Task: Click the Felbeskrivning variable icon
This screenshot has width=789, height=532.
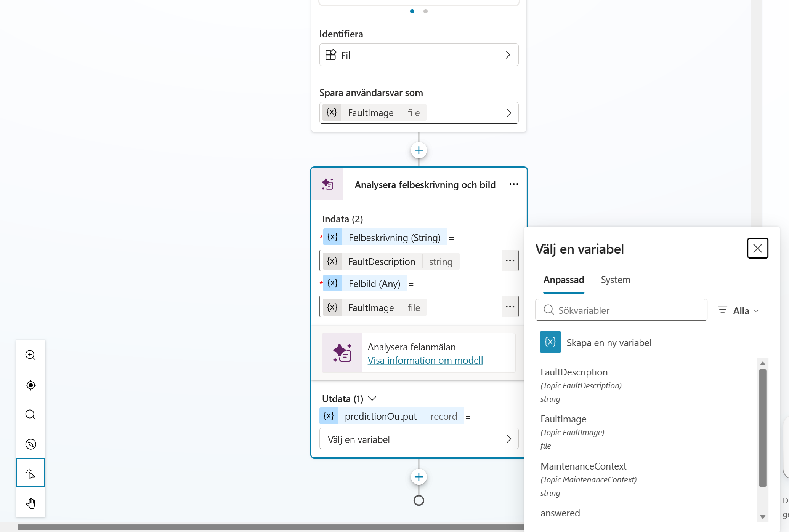Action: 332,237
